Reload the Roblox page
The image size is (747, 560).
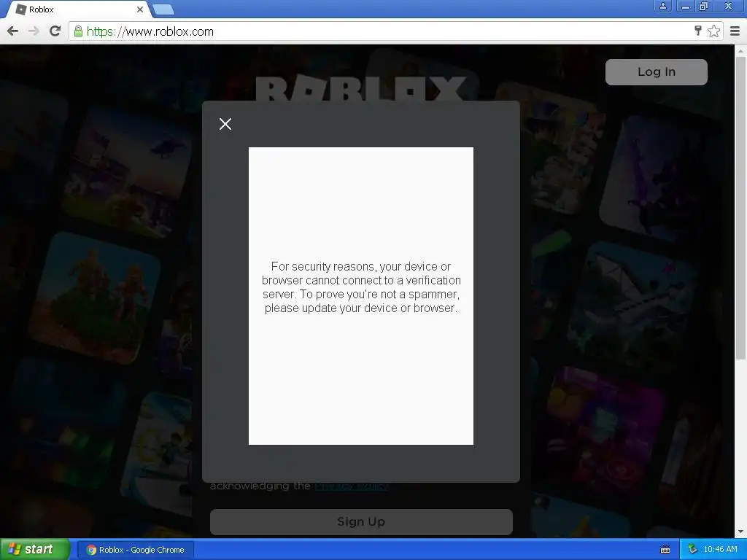pyautogui.click(x=55, y=31)
